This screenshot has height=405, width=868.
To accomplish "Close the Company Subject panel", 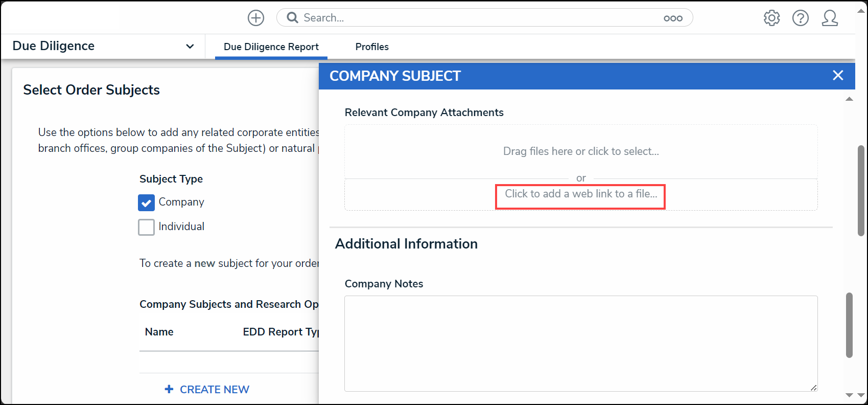I will coord(838,75).
